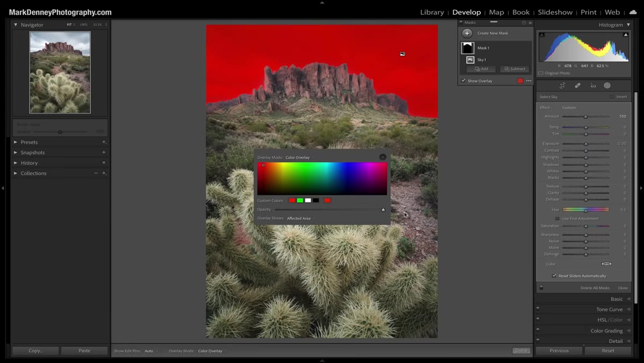The width and height of the screenshot is (644, 363).
Task: Click the Masks panel toggle switch icon
Action: coord(460,23)
